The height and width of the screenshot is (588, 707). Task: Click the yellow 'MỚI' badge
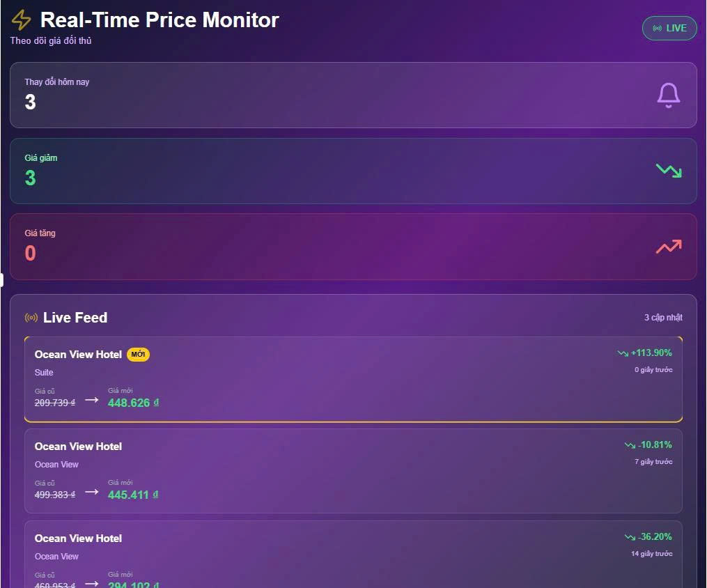(138, 355)
